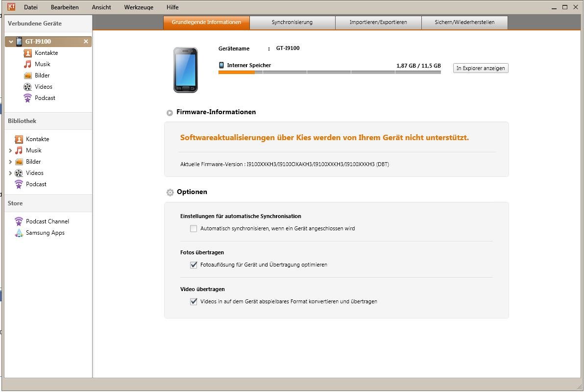The width and height of the screenshot is (584, 392).
Task: Open Kontakte in the Bibliothek section
Action: (37, 139)
